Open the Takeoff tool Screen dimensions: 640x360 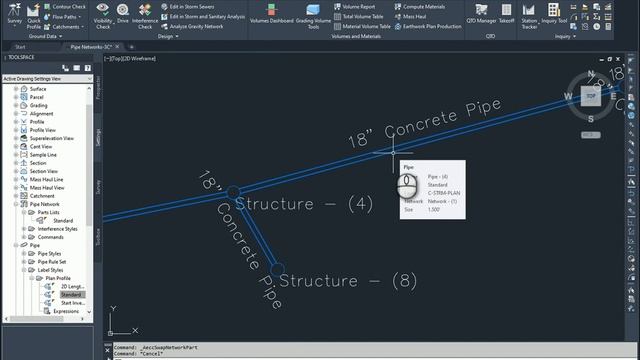tap(506, 13)
